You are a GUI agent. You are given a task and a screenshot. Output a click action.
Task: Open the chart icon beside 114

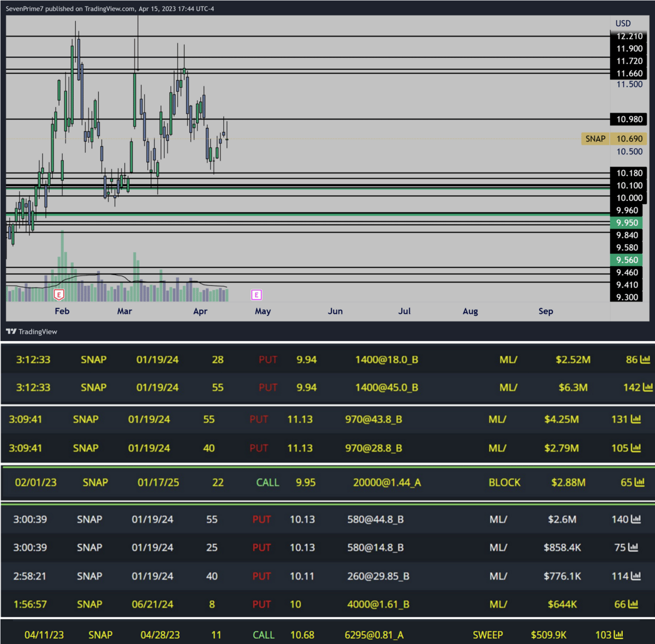click(636, 576)
